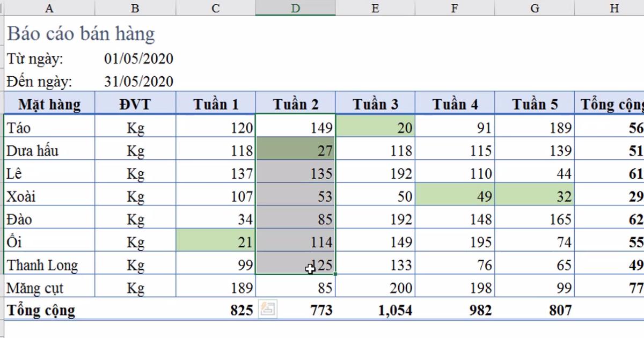The image size is (644, 338).
Task: Select the 'Dưa hấu' item cell
Action: [x=49, y=149]
